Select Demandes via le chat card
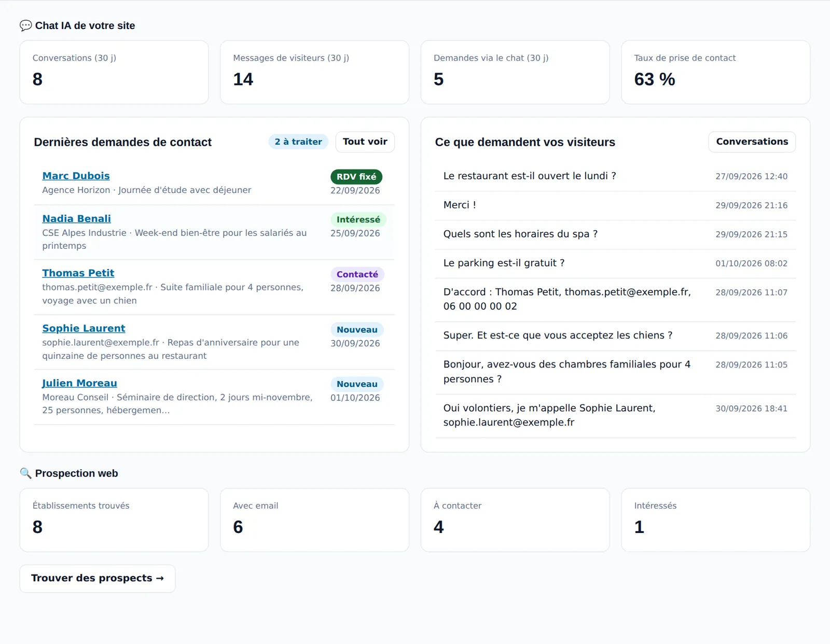830x644 pixels. 515,72
